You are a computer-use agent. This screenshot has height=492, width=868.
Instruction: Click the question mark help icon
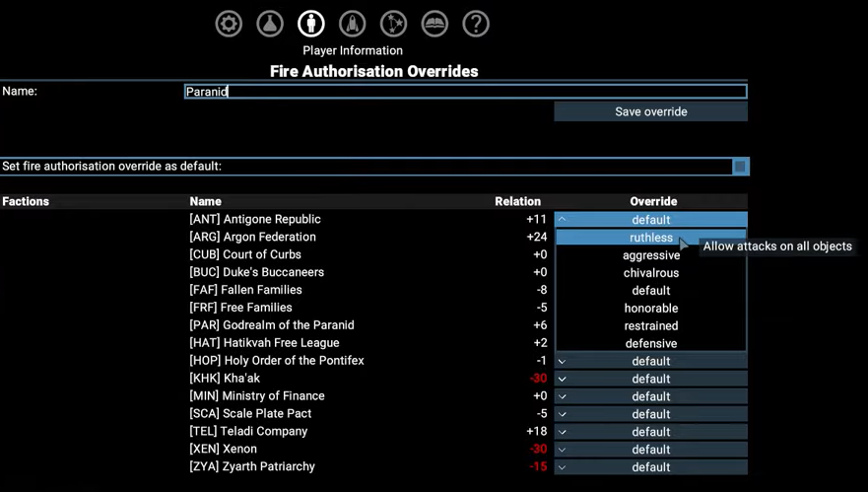476,24
